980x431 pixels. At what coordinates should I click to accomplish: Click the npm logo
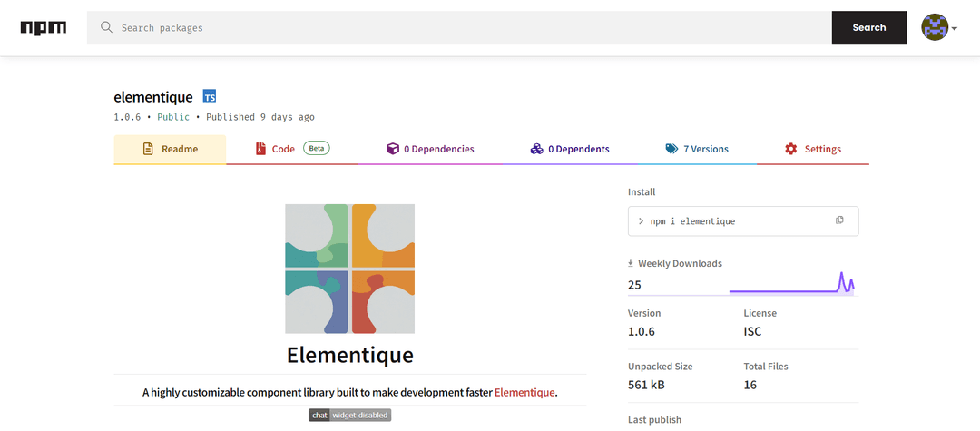pos(44,27)
